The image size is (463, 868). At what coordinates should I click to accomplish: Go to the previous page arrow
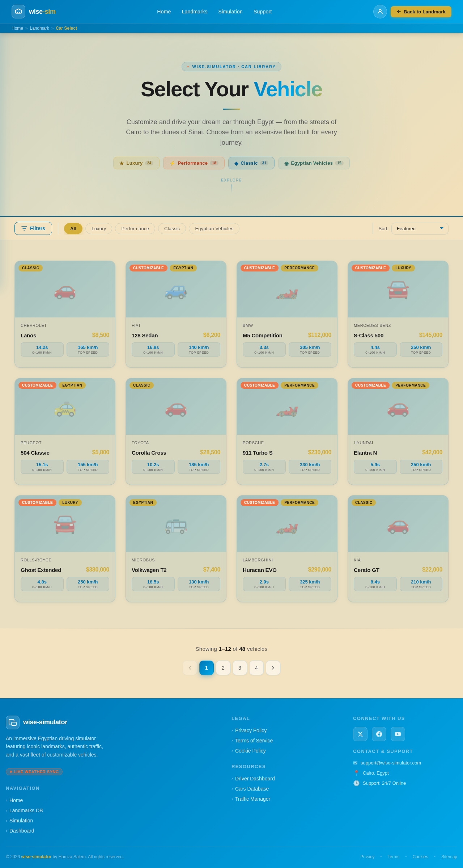190,668
